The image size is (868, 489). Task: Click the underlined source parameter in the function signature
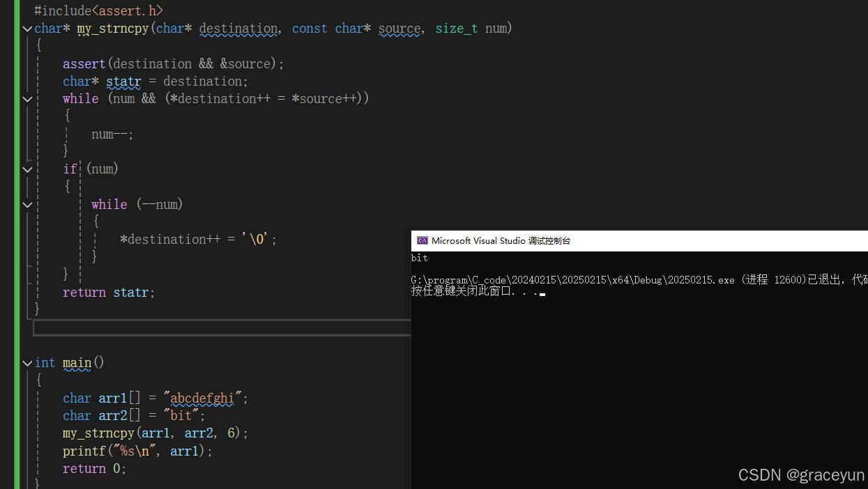pyautogui.click(x=399, y=29)
